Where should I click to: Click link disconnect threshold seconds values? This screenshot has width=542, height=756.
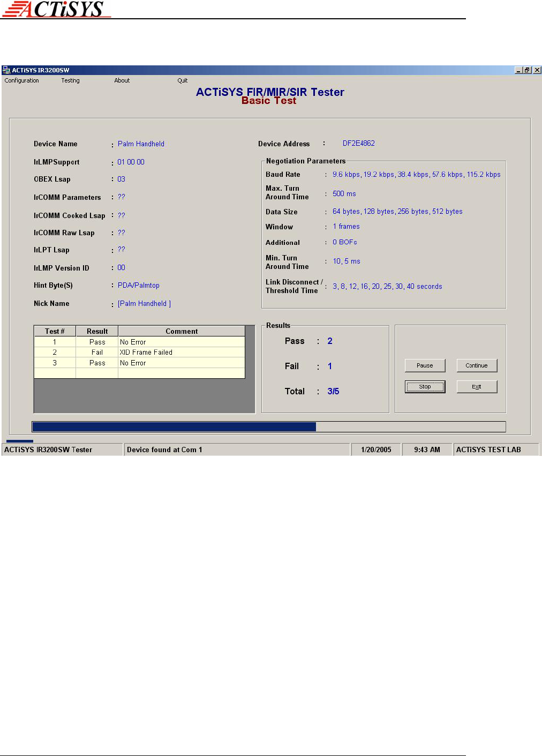(387, 286)
